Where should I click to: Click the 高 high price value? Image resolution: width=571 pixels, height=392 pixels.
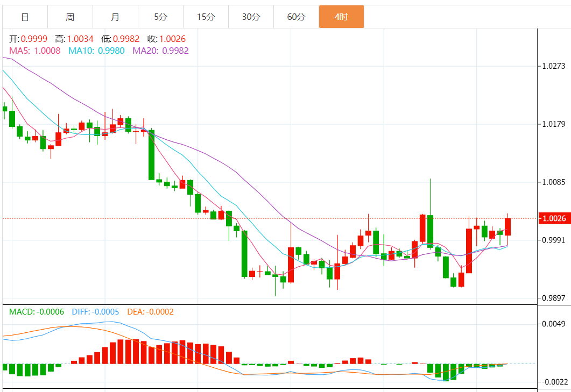[80, 39]
